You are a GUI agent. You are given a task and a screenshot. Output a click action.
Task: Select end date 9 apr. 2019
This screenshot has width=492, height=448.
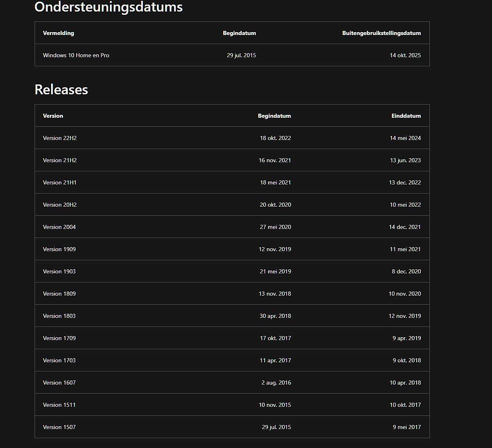pyautogui.click(x=406, y=338)
